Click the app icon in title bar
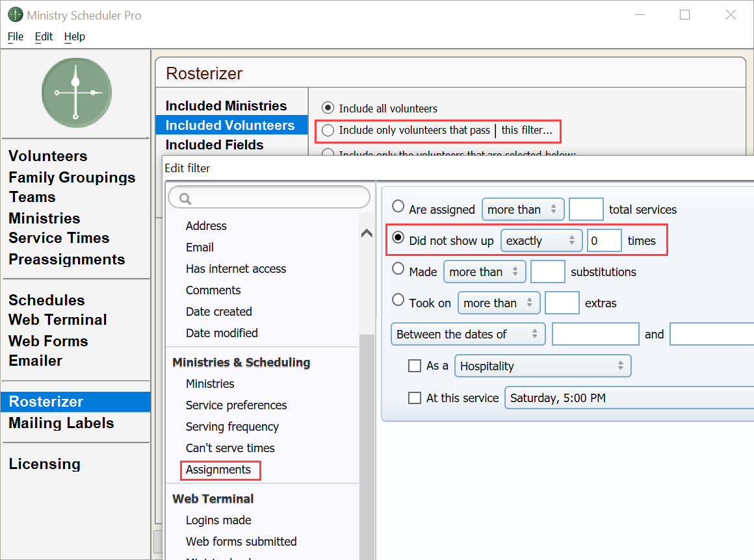The height and width of the screenshot is (560, 754). pos(15,15)
